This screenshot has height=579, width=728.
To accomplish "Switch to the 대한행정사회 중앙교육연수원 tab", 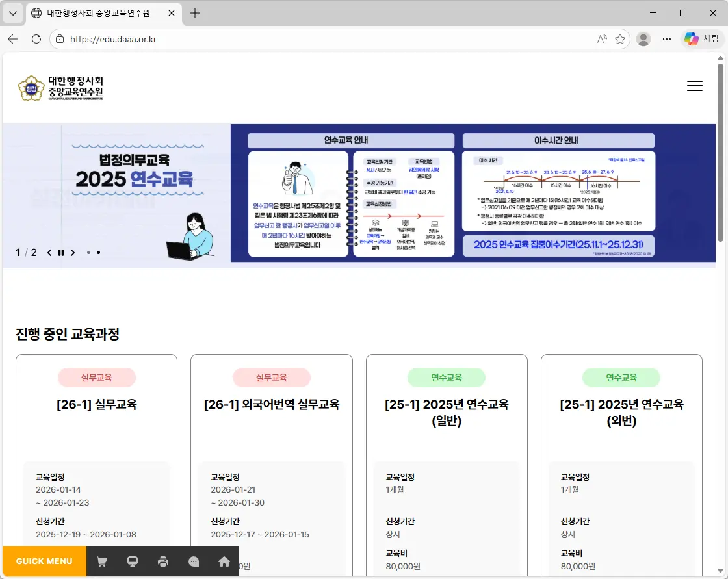I will click(97, 12).
